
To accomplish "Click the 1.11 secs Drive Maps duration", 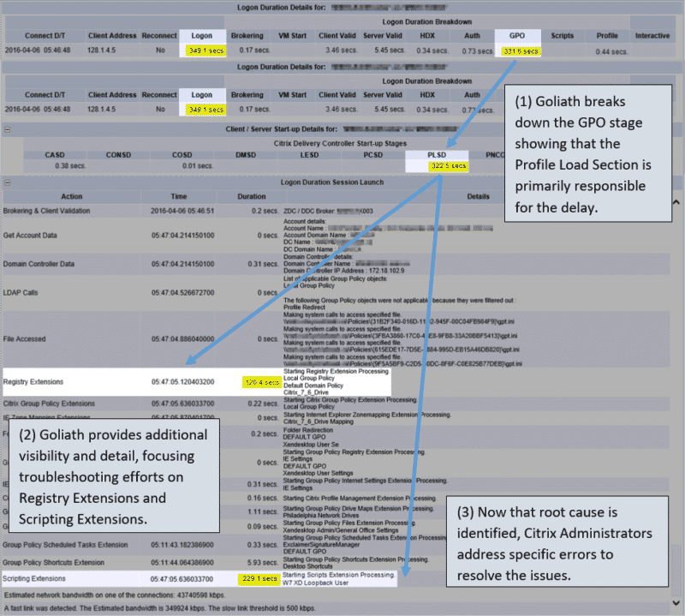I will pos(263,511).
